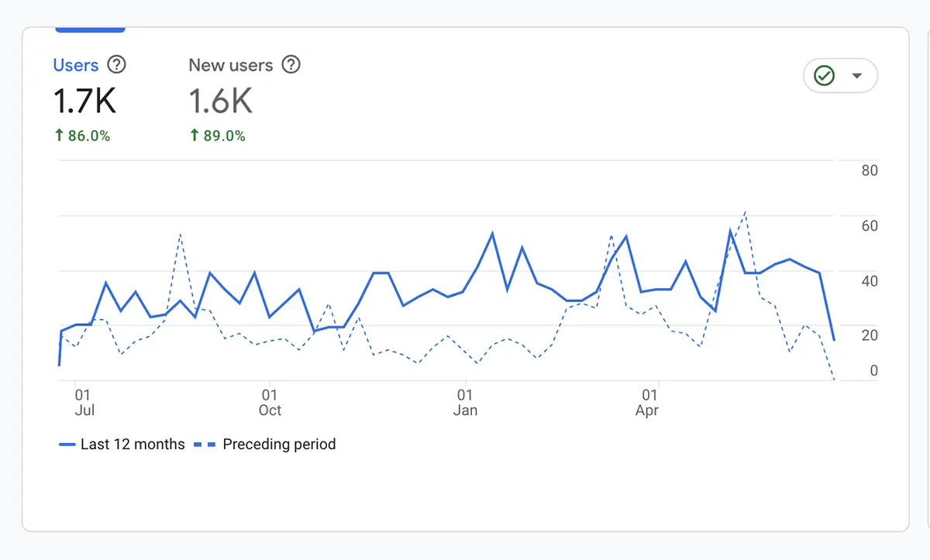Screen dimensions: 930x560
Task: Click the Users help question mark icon
Action: click(117, 65)
